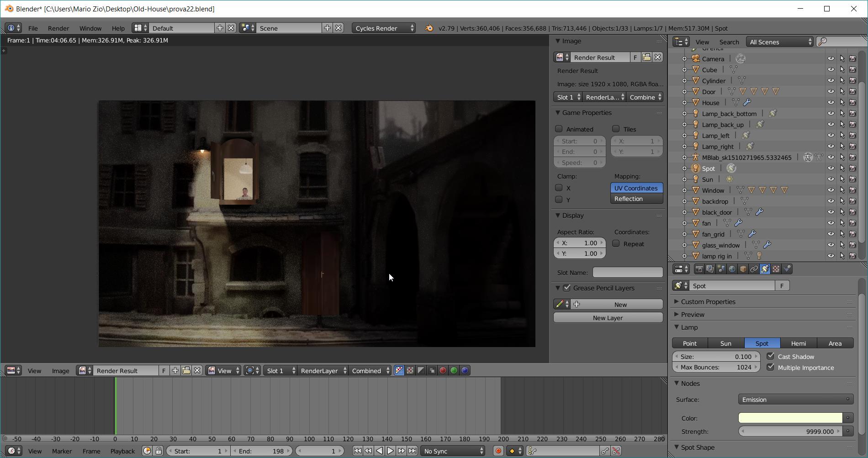The width and height of the screenshot is (868, 458).
Task: Open the No Sync playback dropdown
Action: 452,451
